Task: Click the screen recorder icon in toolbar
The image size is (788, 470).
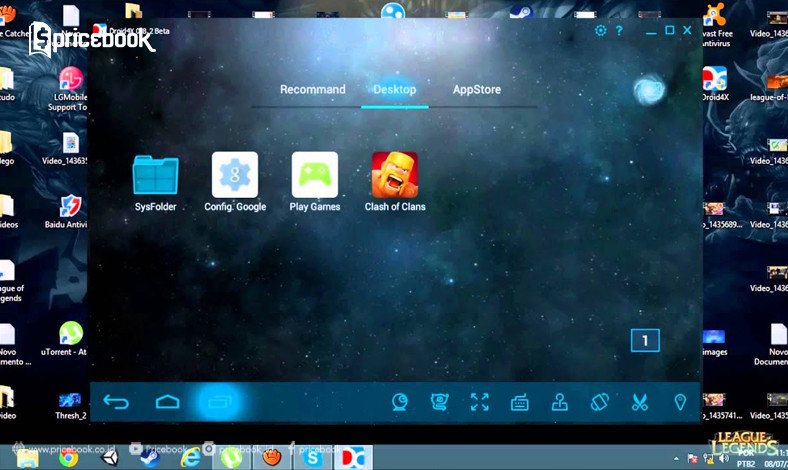Action: point(439,402)
